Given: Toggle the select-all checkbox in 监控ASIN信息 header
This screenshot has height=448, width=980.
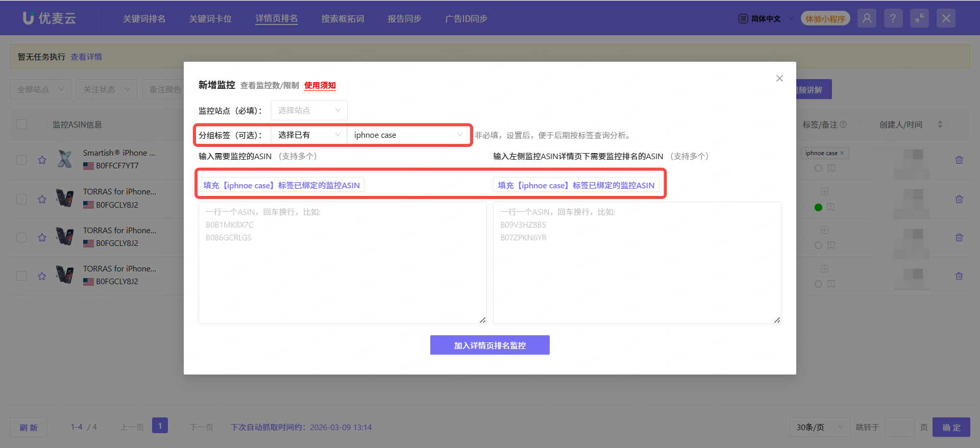Looking at the screenshot, I should pos(21,125).
